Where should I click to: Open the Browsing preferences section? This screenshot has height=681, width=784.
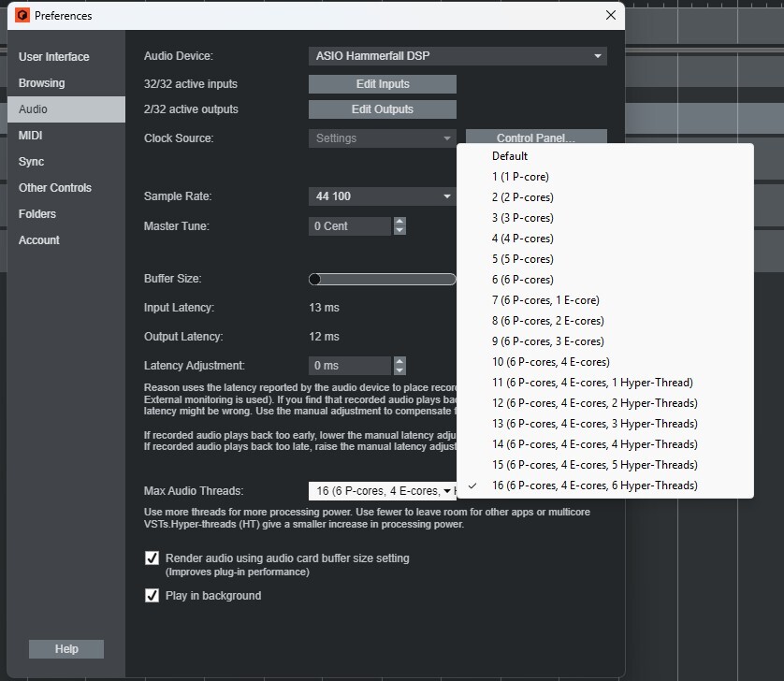[41, 82]
